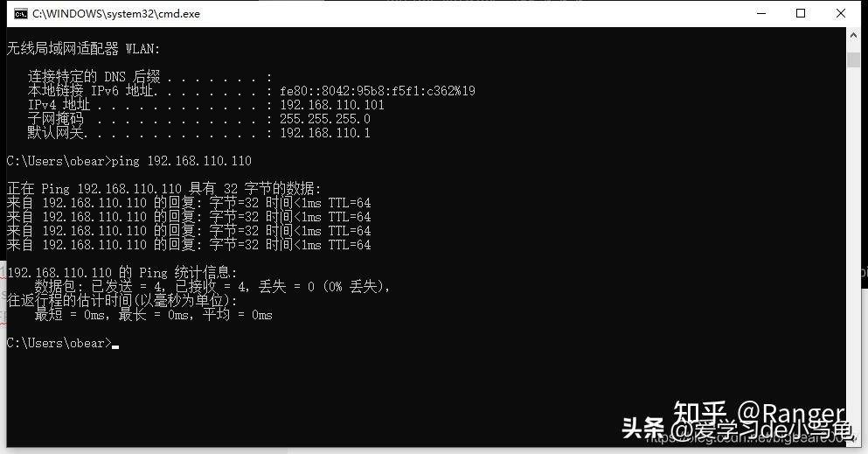Click the IPv6 address fe80::8042:95b8:f5f1:c362%19
The height and width of the screenshot is (454, 868).
378,91
